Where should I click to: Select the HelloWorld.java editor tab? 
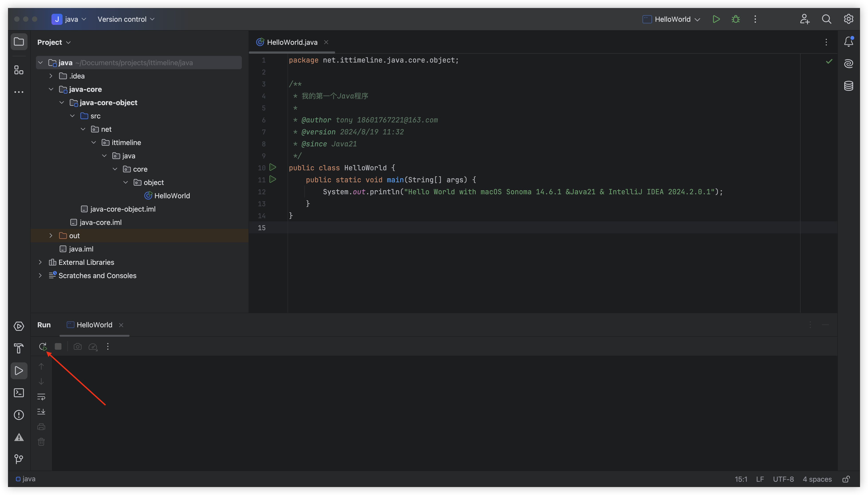(292, 42)
